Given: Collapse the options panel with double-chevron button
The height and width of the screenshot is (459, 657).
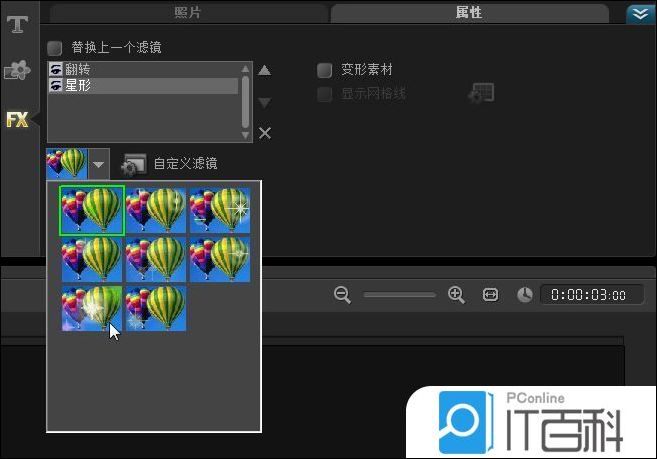Looking at the screenshot, I should (x=640, y=15).
